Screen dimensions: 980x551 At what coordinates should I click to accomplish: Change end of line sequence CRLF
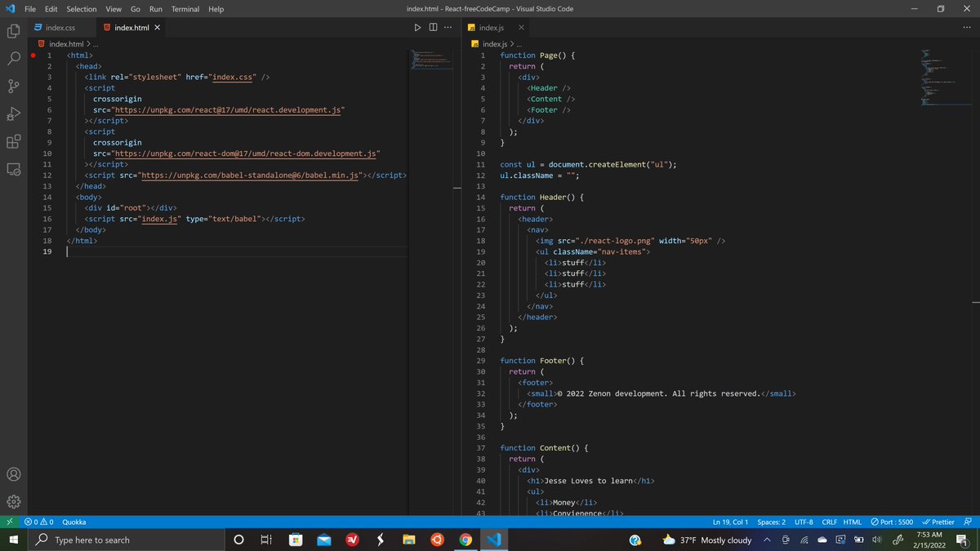pos(829,522)
